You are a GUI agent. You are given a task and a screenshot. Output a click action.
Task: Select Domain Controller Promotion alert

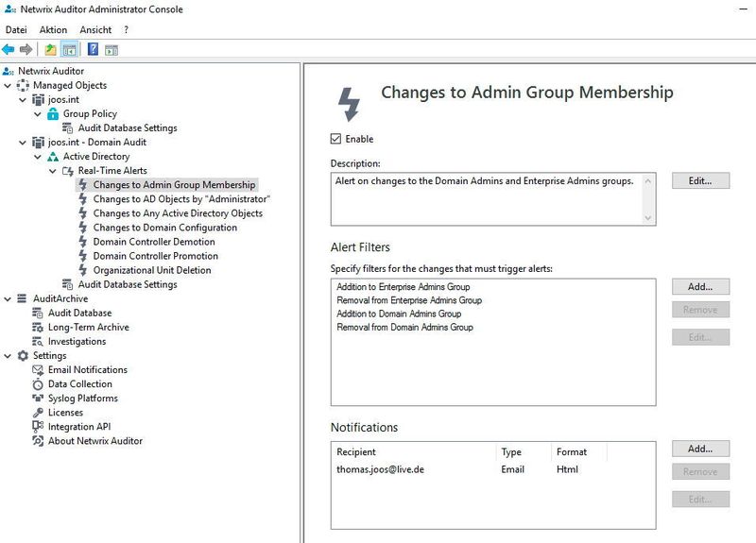156,256
